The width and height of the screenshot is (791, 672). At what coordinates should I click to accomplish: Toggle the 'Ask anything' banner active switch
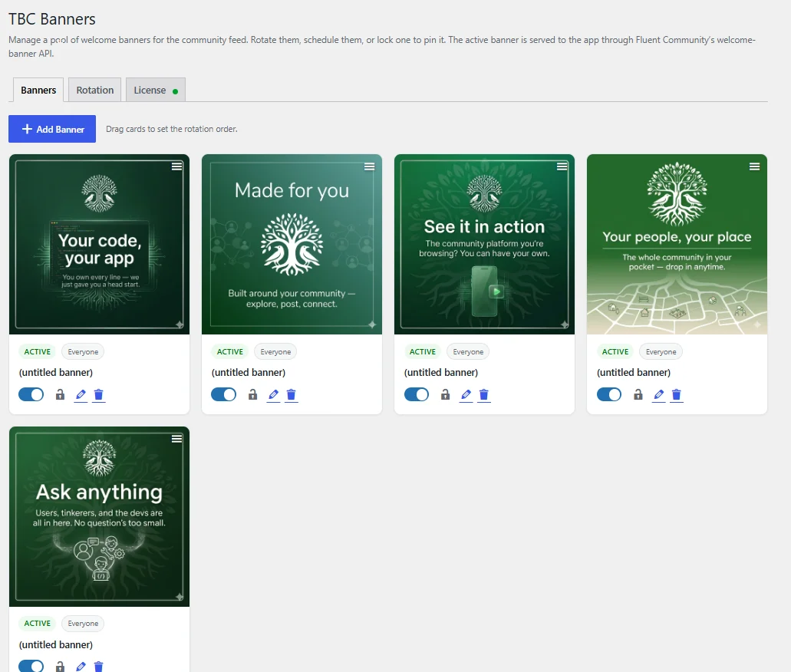coord(31,666)
